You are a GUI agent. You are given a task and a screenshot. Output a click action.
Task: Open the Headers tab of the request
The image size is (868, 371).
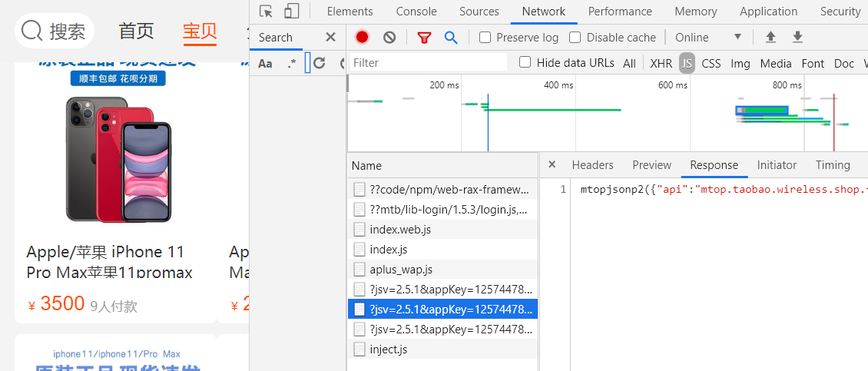[592, 164]
